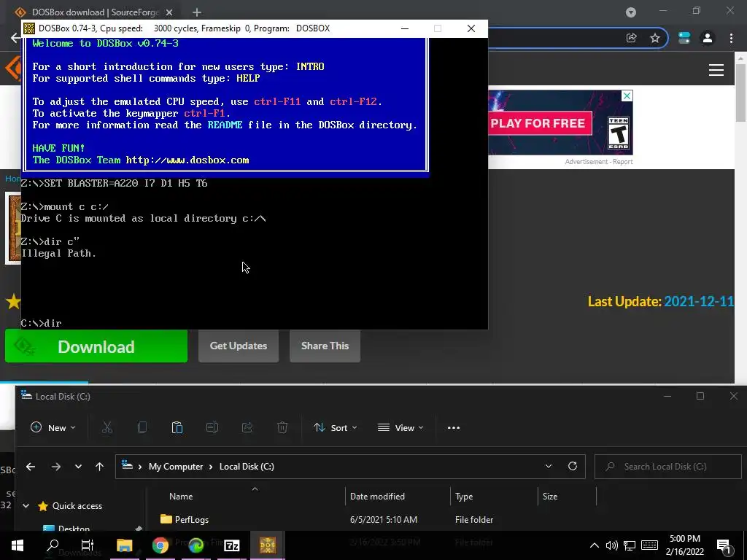This screenshot has height=560, width=747.
Task: Open the Windows Start menu
Action: click(18, 545)
